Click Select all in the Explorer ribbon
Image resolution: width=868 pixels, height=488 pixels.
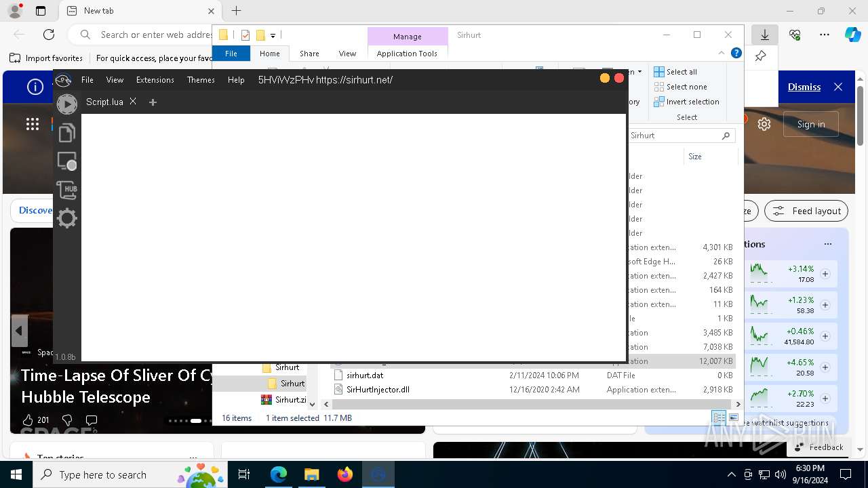coord(675,72)
